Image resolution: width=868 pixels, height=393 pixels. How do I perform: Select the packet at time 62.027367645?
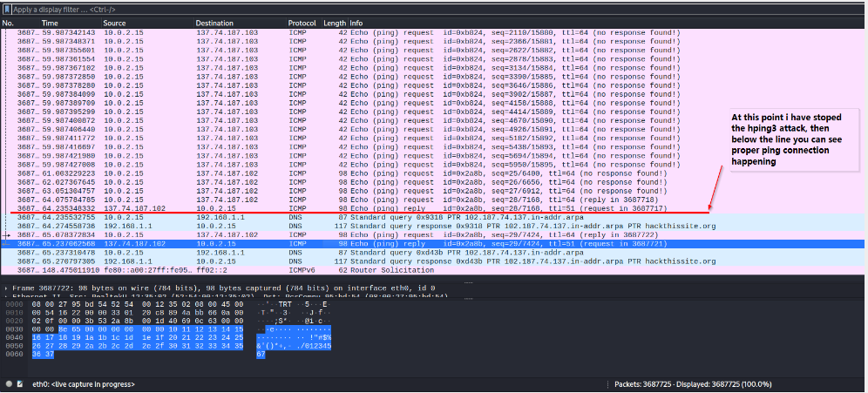point(433,182)
